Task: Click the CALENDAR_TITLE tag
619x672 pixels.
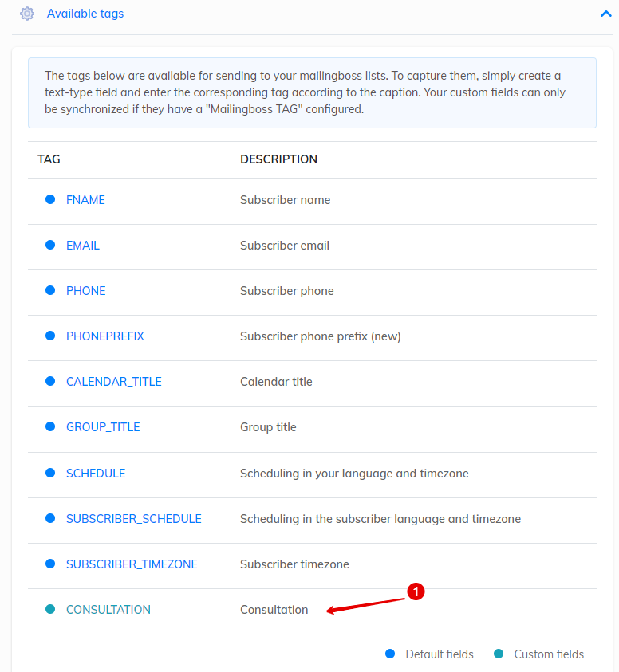Action: (x=114, y=382)
